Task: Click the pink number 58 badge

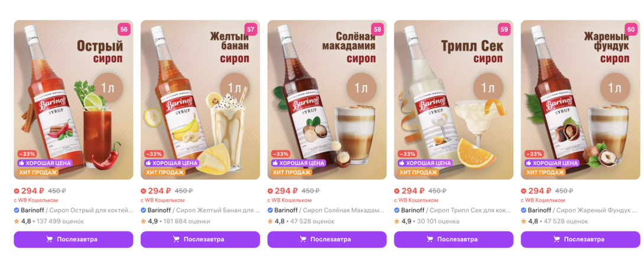Action: tap(377, 30)
